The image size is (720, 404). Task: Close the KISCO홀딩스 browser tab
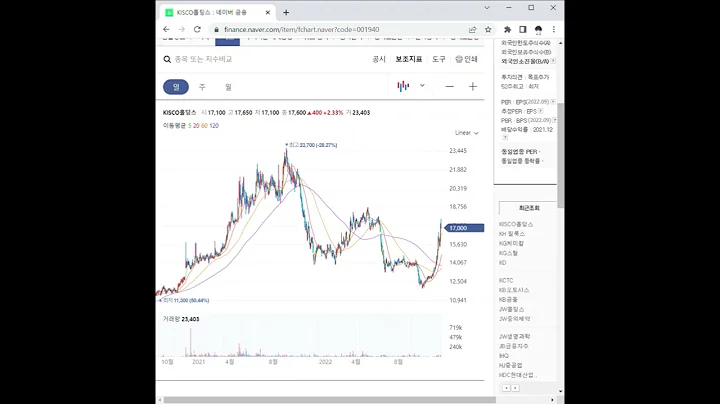click(268, 12)
